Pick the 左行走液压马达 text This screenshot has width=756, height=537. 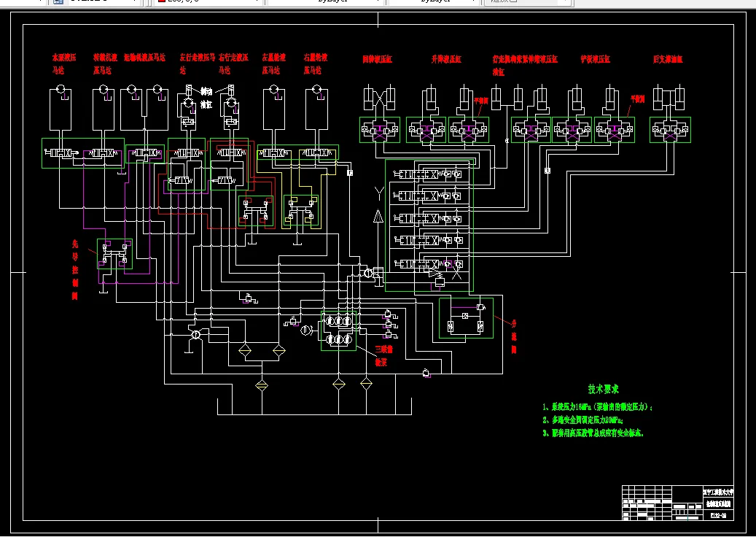click(197, 63)
